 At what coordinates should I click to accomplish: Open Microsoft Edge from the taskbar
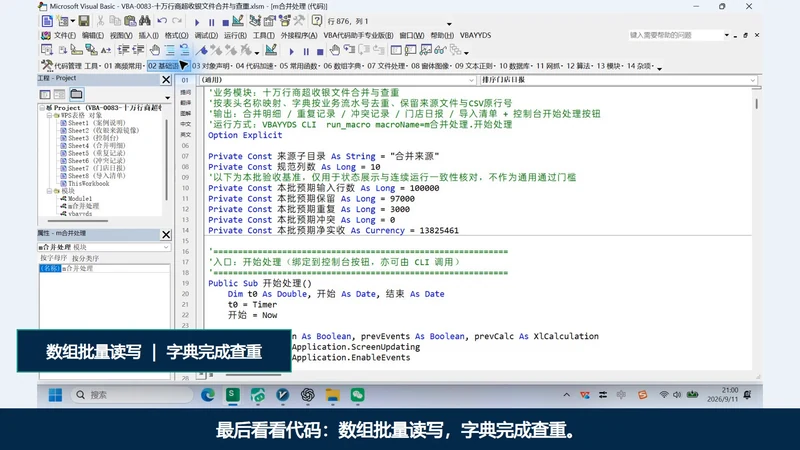coord(208,395)
